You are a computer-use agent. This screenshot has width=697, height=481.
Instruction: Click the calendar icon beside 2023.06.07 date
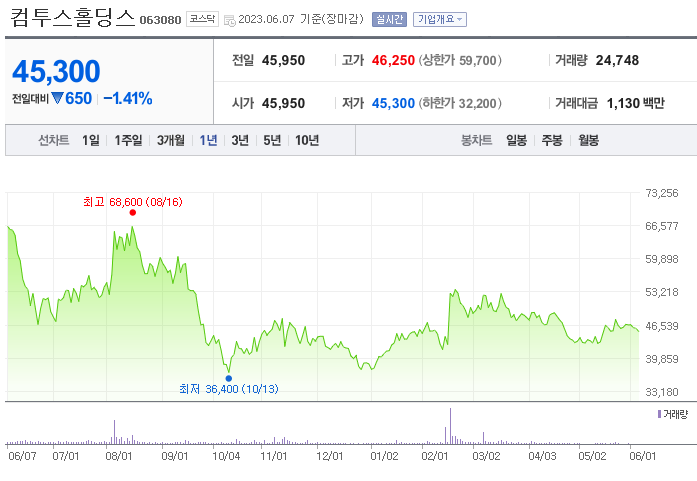pyautogui.click(x=229, y=20)
